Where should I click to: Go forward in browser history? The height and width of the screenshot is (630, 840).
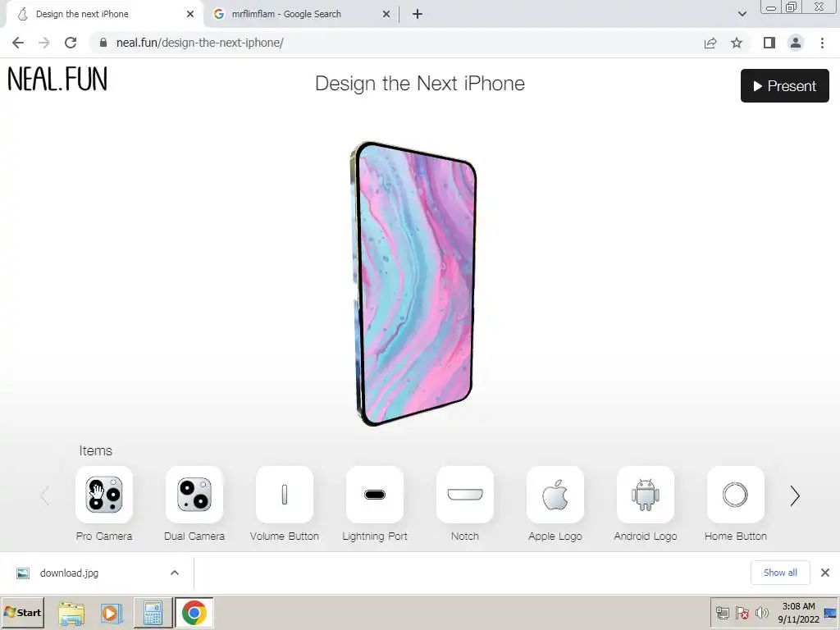click(x=44, y=43)
